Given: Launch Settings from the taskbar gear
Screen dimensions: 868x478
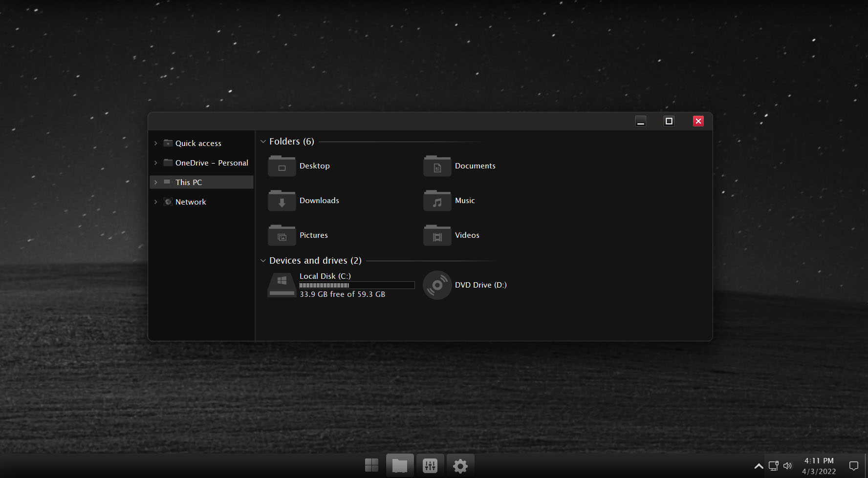Looking at the screenshot, I should tap(460, 465).
